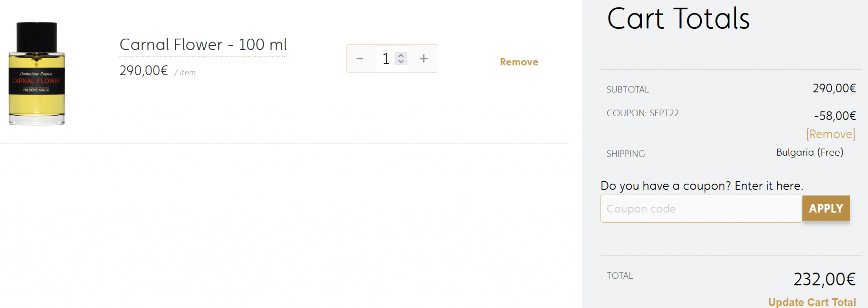Click the 290,00€ item price
Image resolution: width=868 pixels, height=308 pixels.
[x=144, y=70]
